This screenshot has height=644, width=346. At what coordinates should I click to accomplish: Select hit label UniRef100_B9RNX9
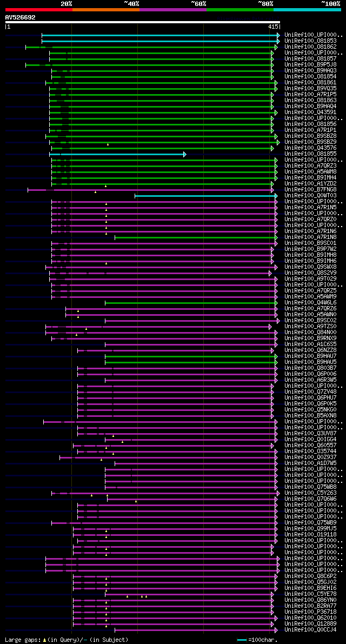tap(310, 339)
